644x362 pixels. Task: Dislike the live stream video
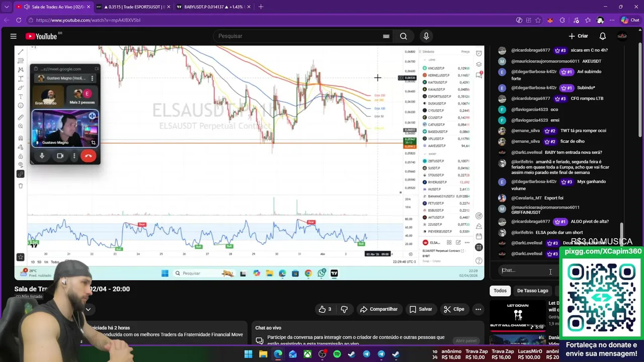344,309
